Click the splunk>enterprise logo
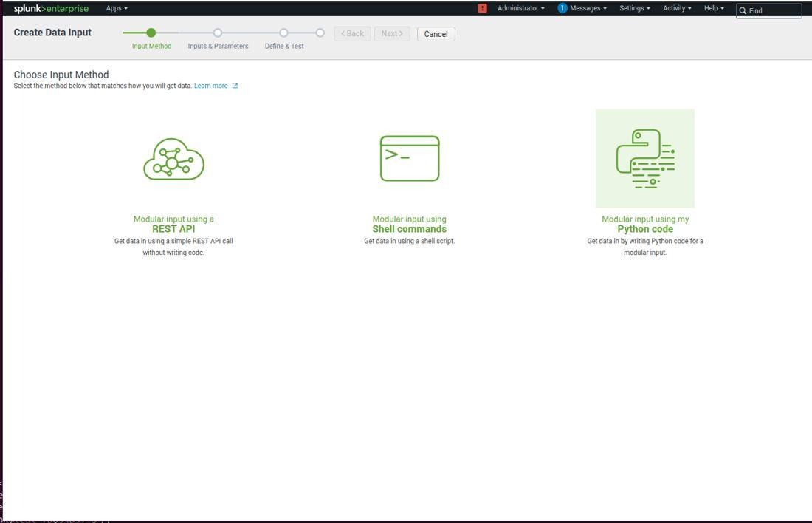 click(51, 8)
